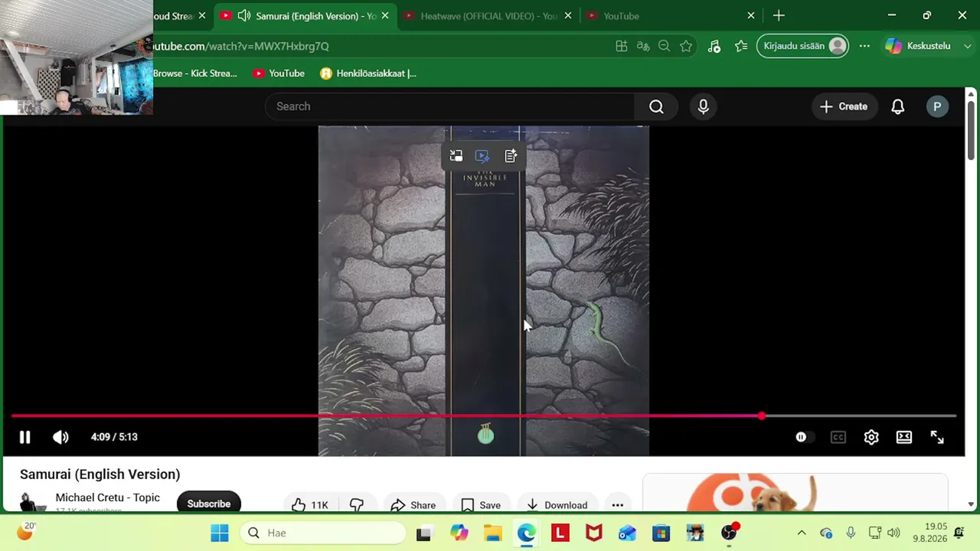Like the video with 11K likes
Screen dimensions: 980x551
(309, 505)
